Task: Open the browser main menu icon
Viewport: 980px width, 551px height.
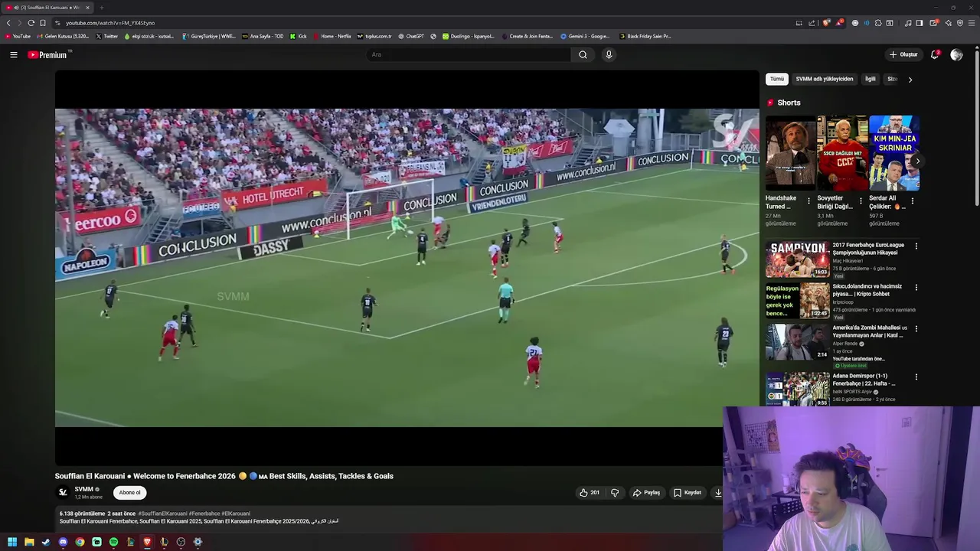Action: coord(972,23)
